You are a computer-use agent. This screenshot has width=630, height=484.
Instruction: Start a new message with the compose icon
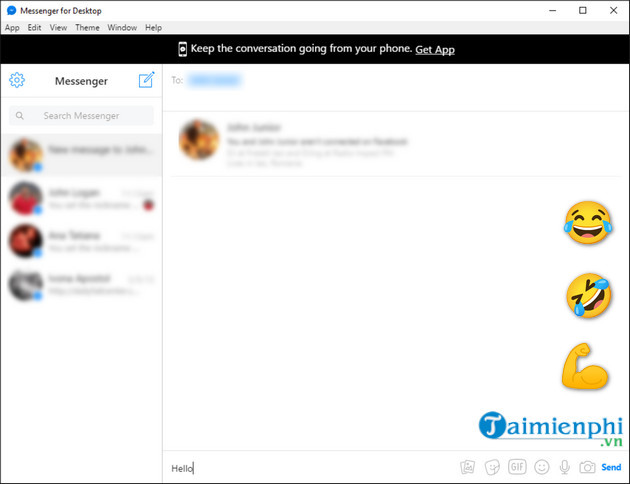coord(146,80)
